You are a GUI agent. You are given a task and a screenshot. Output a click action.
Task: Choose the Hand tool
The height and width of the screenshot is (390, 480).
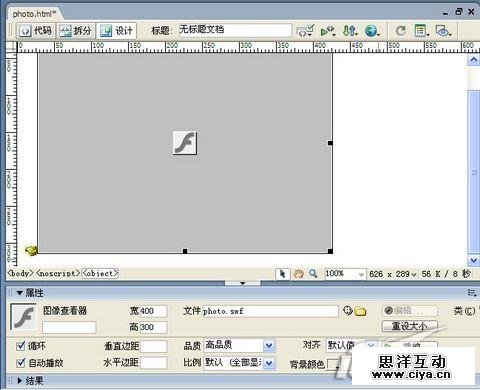tap(298, 274)
